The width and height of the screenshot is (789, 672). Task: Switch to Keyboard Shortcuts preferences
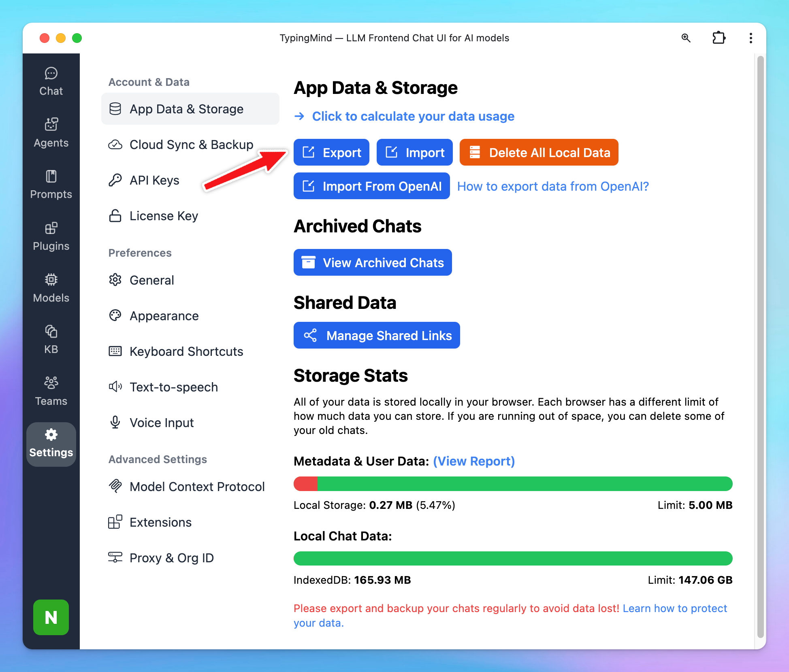point(186,351)
